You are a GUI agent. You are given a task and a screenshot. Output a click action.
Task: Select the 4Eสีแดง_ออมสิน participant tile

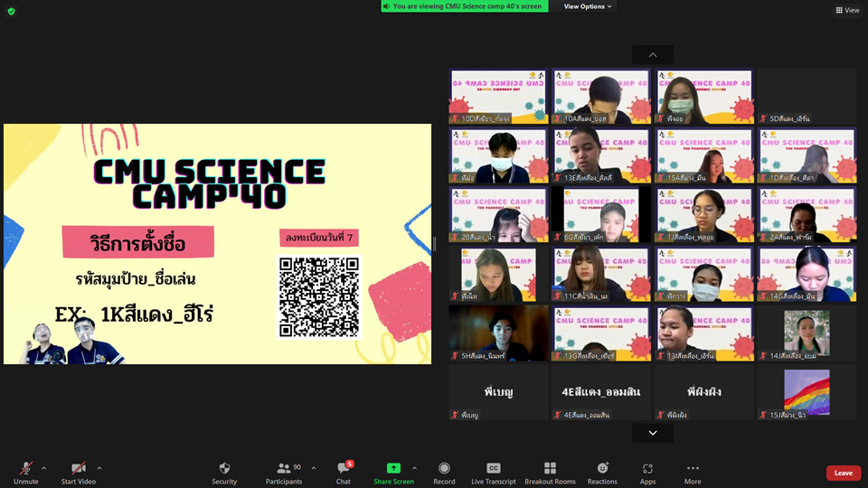pyautogui.click(x=601, y=392)
